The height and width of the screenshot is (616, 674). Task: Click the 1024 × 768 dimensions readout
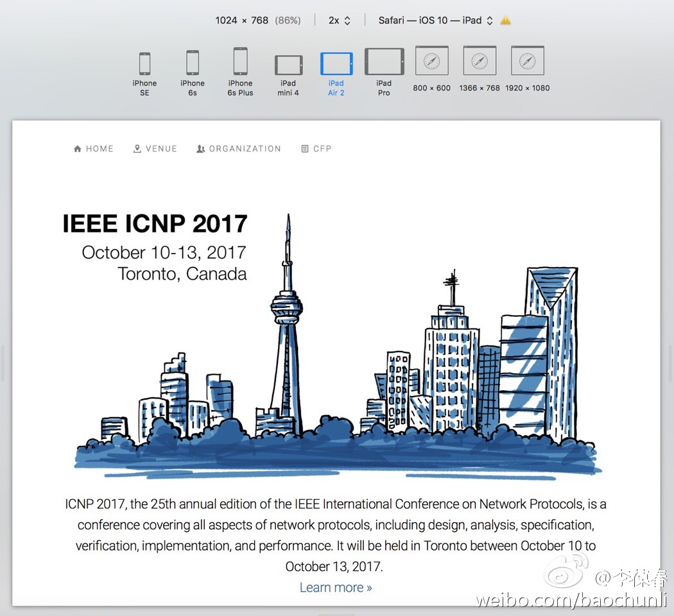241,21
